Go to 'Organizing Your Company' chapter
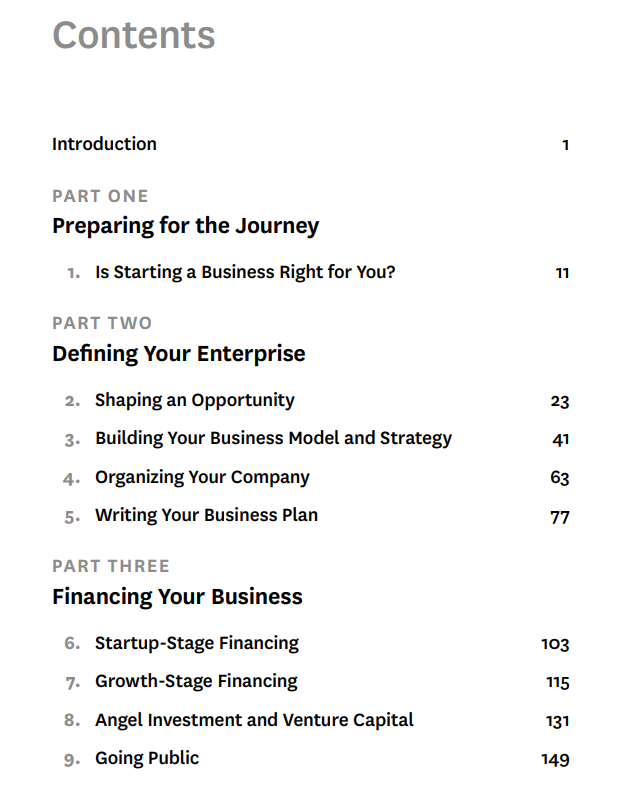This screenshot has width=624, height=806. 202,477
